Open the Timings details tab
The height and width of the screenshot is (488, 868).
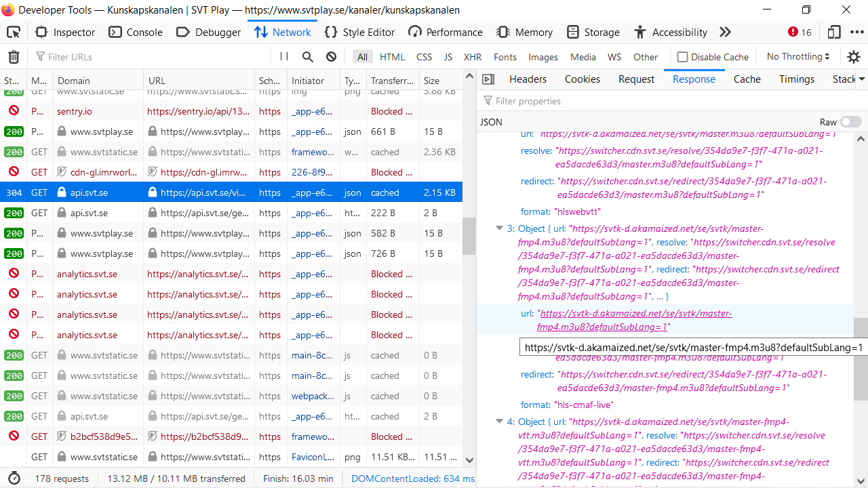pyautogui.click(x=796, y=79)
